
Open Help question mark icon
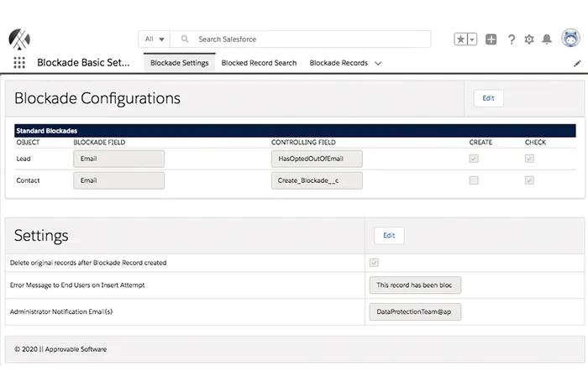(511, 39)
